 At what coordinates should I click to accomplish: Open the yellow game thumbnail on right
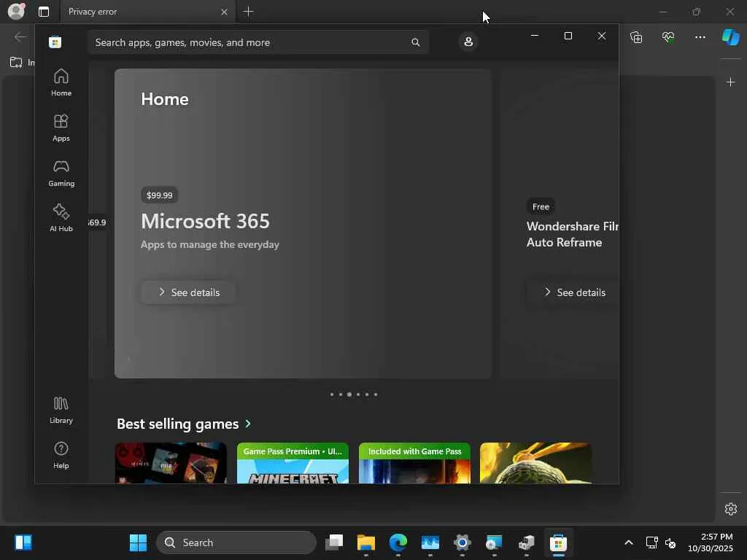536,463
